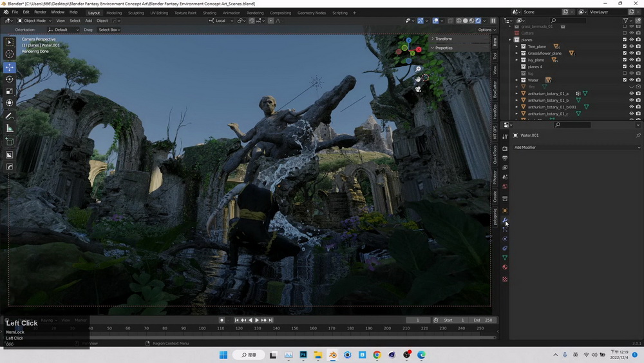Image resolution: width=644 pixels, height=363 pixels.
Task: Switch to the Geometry Nodes workspace tab
Action: [312, 13]
